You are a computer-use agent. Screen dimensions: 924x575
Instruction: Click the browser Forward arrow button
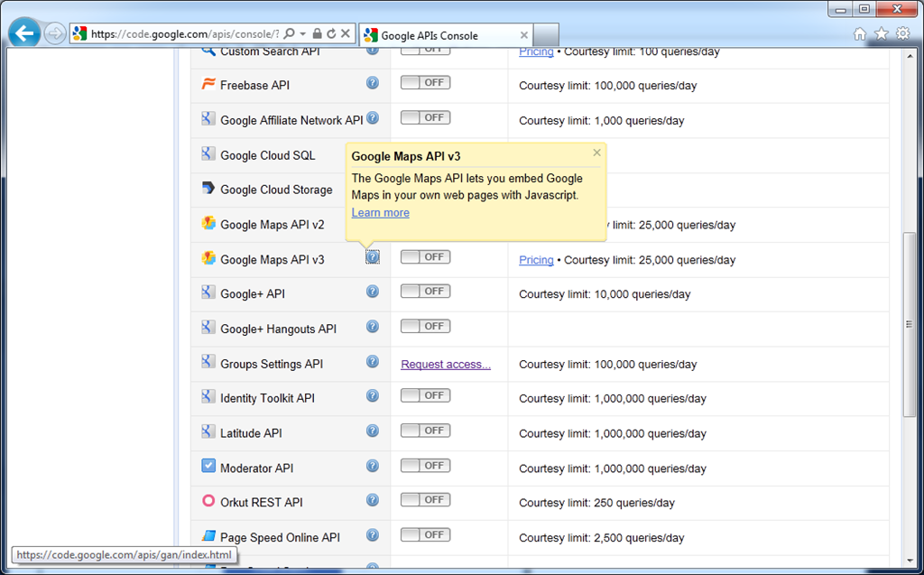click(55, 33)
